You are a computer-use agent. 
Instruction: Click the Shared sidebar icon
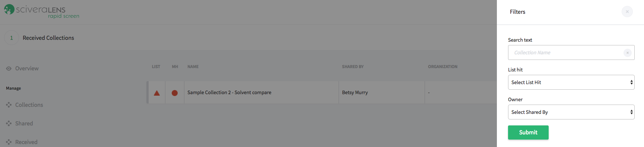(x=9, y=124)
